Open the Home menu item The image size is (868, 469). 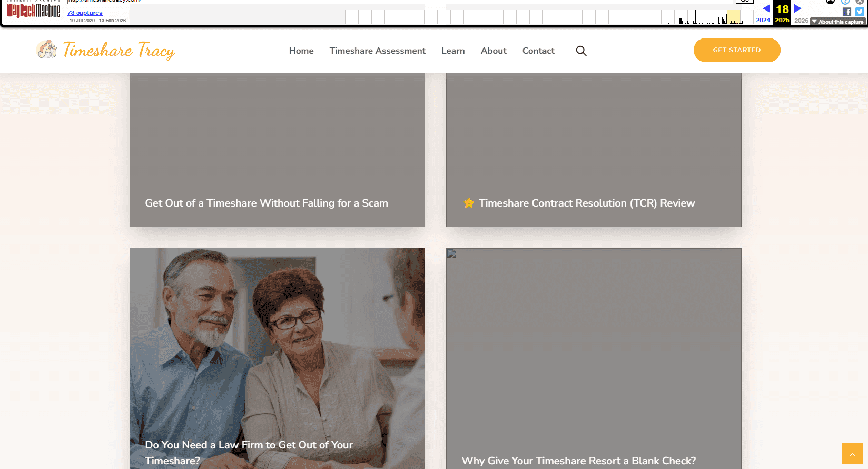[301, 51]
